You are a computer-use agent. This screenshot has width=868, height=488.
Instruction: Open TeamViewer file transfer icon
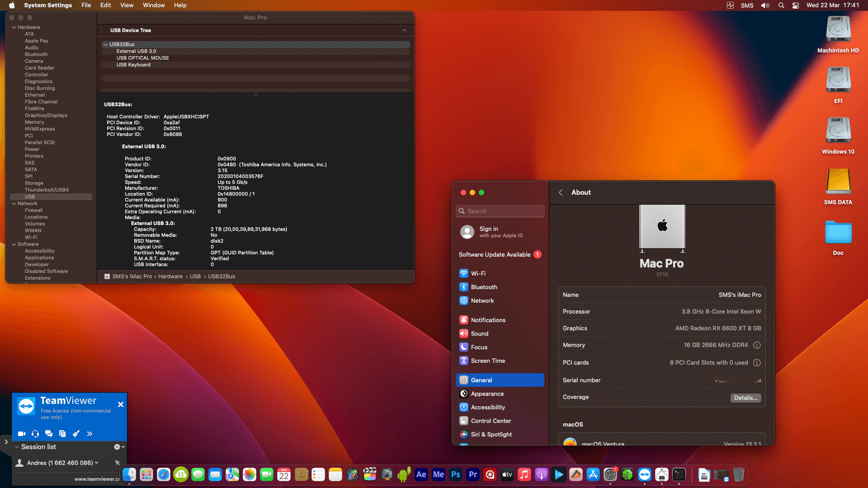click(62, 434)
